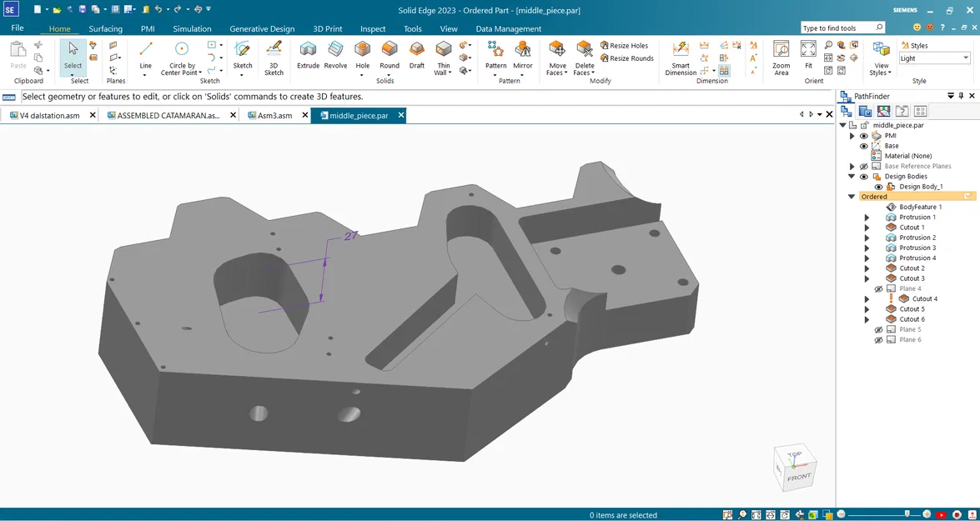Pick the Line drawing tool
Image resolution: width=980 pixels, height=521 pixels.
coord(146,58)
